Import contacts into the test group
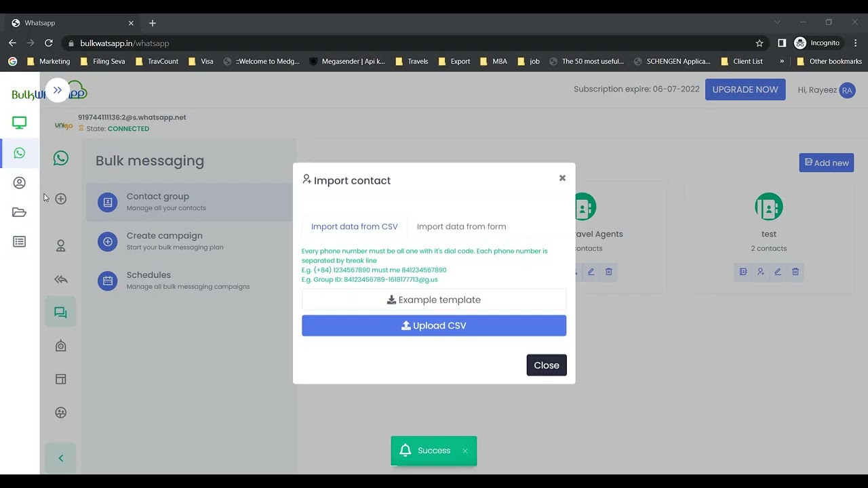 [x=761, y=272]
